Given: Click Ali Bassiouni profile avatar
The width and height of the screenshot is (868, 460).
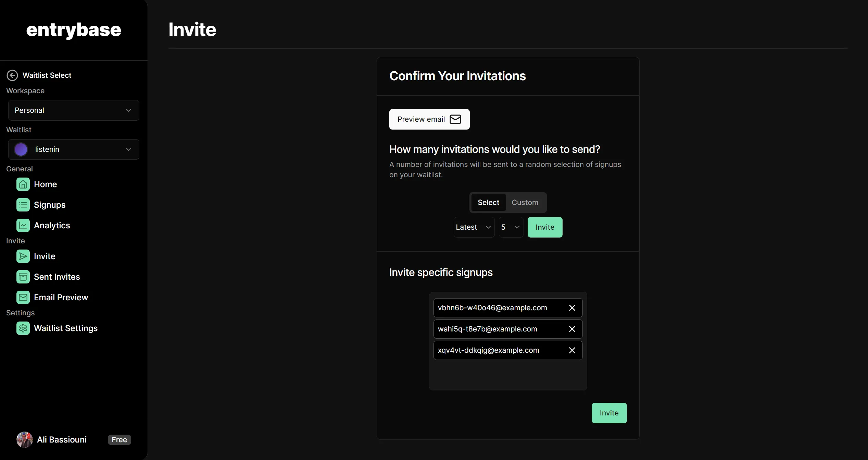Looking at the screenshot, I should [x=25, y=440].
